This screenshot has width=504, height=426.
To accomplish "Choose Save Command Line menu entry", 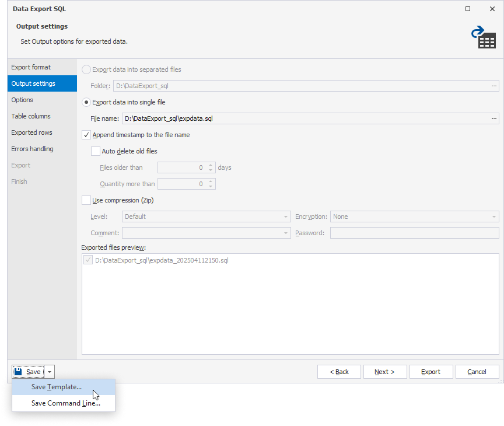I will pos(65,403).
